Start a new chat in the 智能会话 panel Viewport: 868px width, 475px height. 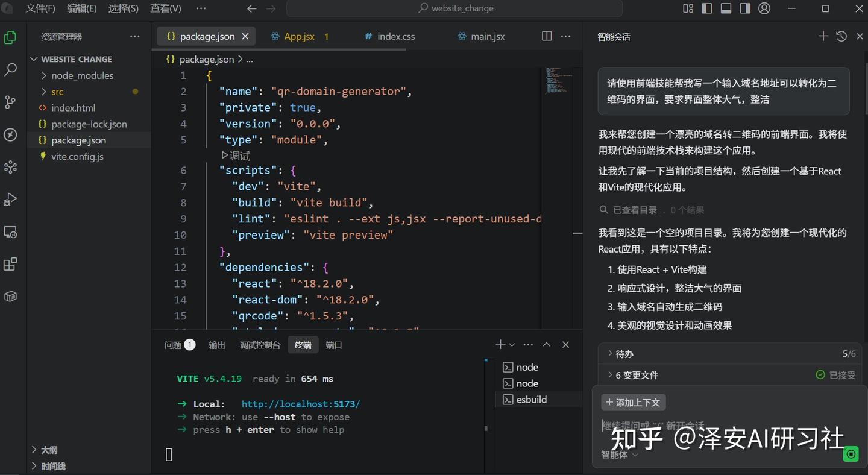(823, 36)
